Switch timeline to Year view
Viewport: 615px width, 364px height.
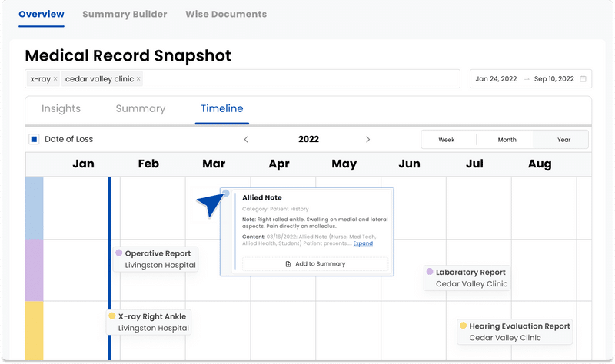pos(563,140)
